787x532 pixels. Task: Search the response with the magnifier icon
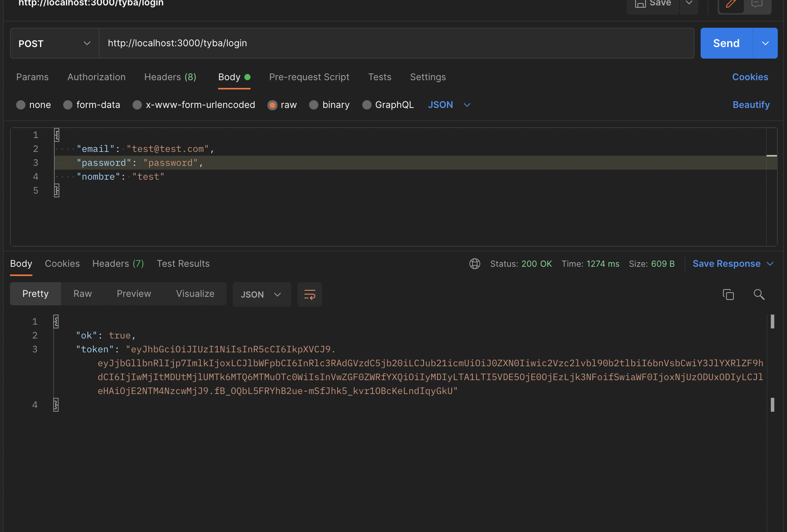pos(759,294)
